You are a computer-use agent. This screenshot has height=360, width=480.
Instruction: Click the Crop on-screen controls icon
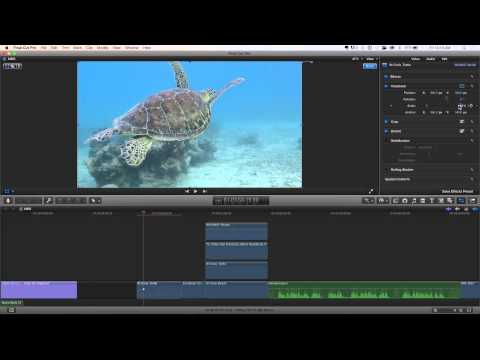[462, 122]
